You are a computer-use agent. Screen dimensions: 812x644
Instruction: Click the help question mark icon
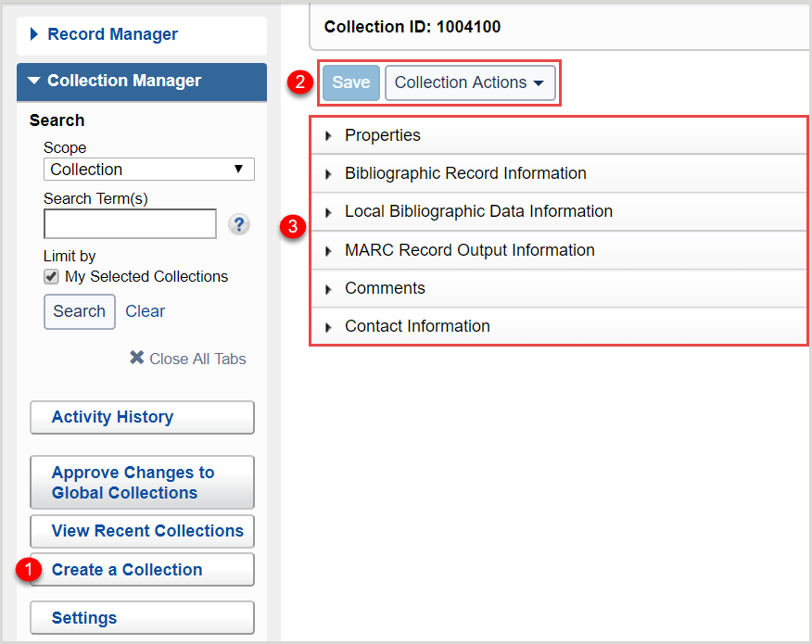[x=238, y=224]
